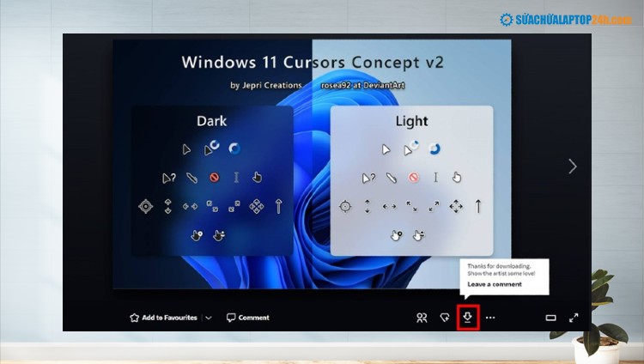Click the two-people watchers icon

[x=422, y=318]
